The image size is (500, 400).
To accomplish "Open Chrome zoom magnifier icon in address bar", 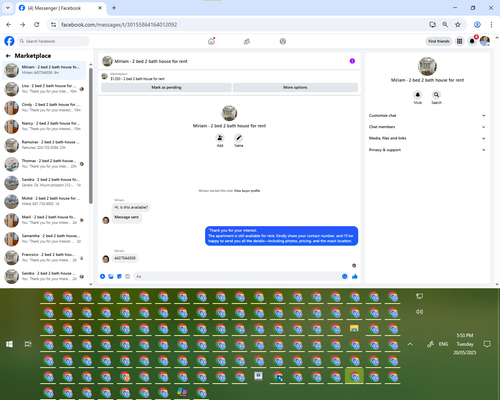I will (x=445, y=25).
